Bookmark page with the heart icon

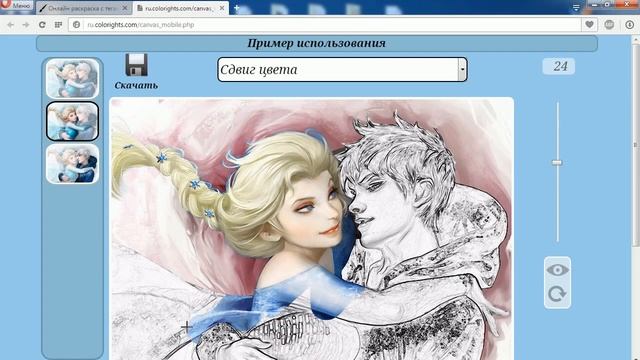point(589,25)
